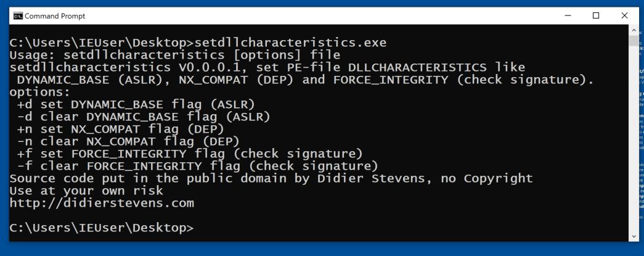The width and height of the screenshot is (644, 256).
Task: Minimize the Command Prompt window
Action: coord(568,15)
